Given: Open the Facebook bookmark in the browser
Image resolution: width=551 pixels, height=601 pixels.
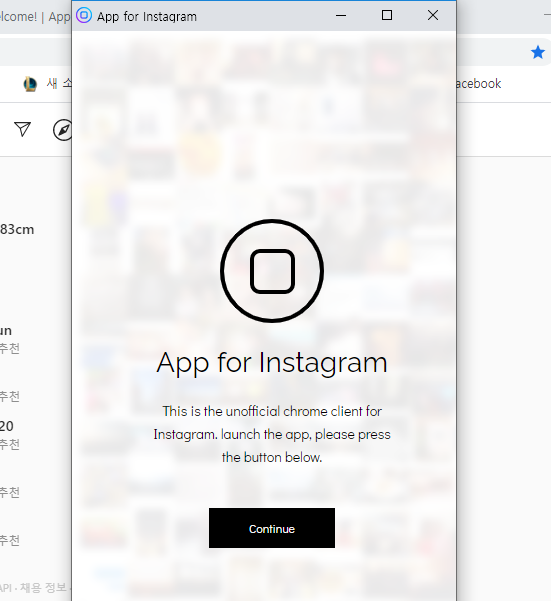Looking at the screenshot, I should pos(478,84).
